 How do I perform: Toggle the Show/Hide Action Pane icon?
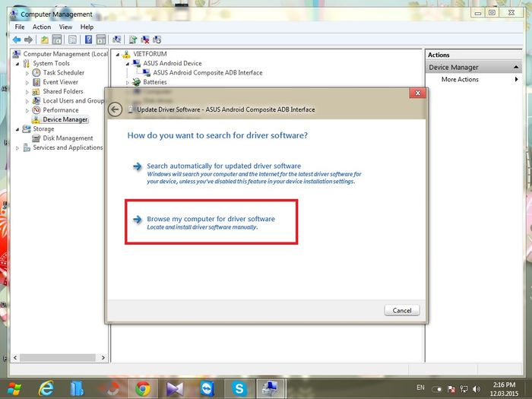click(101, 40)
